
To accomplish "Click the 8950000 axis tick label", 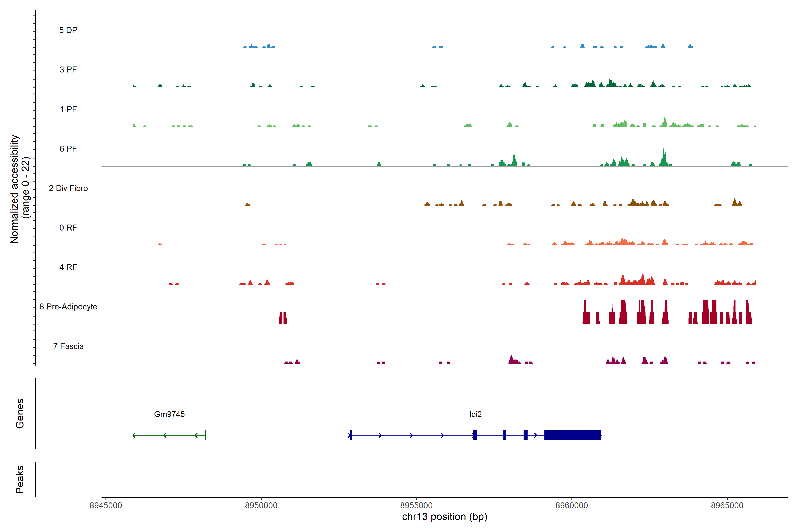I will coord(261,506).
